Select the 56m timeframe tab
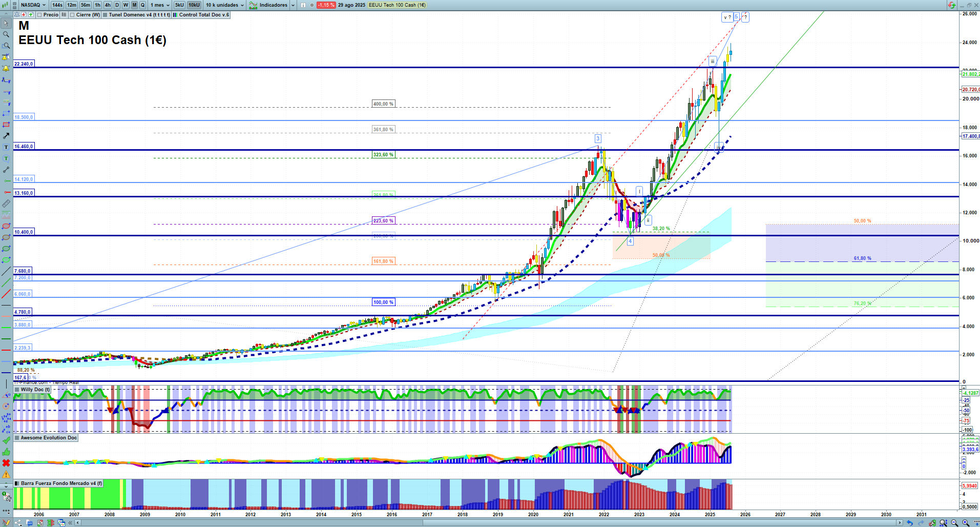980x527 pixels. click(86, 5)
